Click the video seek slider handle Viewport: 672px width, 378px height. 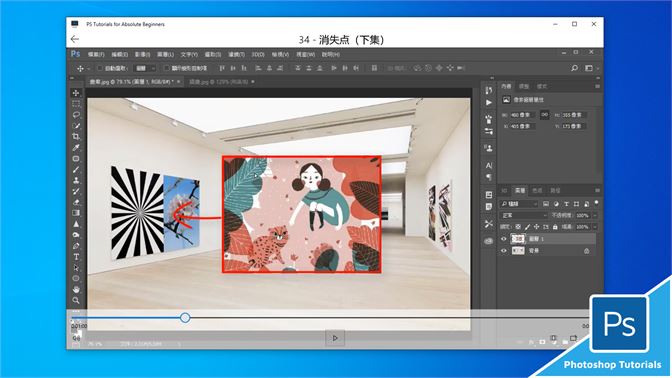click(x=185, y=318)
